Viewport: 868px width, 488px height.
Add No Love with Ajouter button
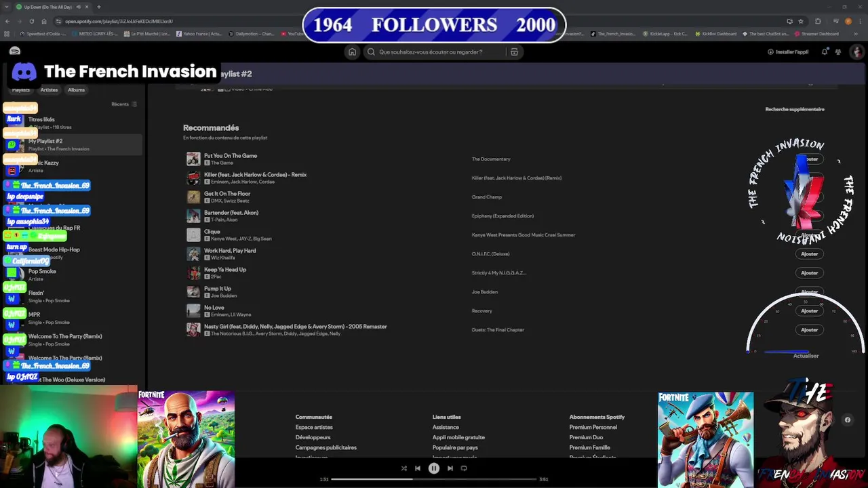click(x=809, y=310)
